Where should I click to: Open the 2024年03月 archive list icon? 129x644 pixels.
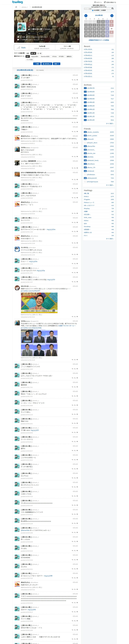85,102
